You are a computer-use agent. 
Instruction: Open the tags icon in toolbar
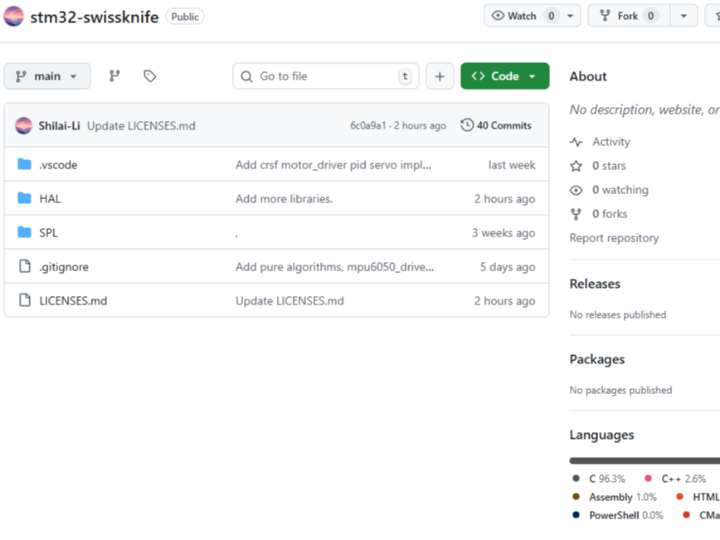pyautogui.click(x=150, y=76)
